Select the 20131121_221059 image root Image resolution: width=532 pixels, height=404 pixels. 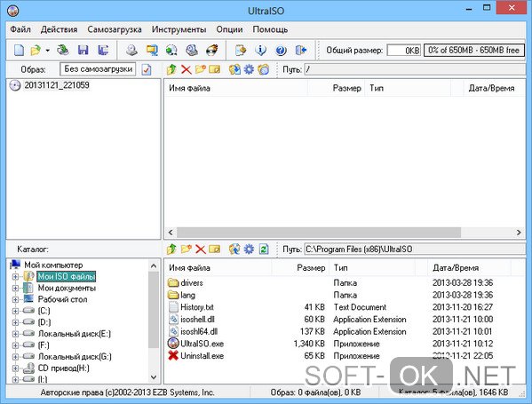click(x=56, y=85)
